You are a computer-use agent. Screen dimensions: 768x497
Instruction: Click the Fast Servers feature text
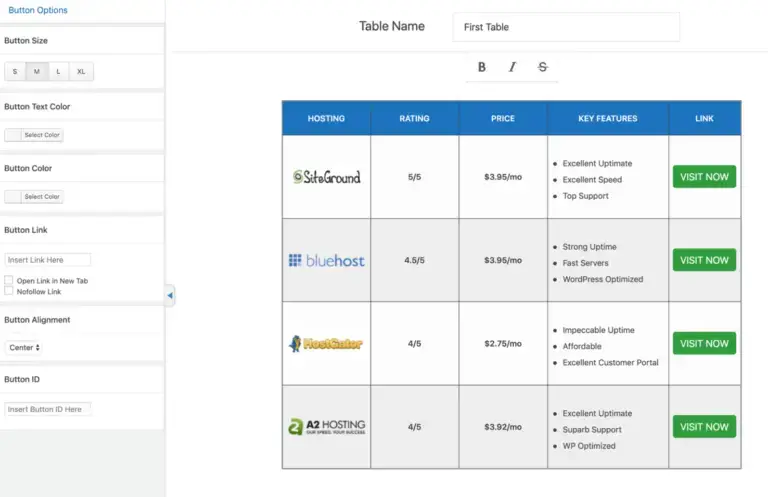(585, 263)
